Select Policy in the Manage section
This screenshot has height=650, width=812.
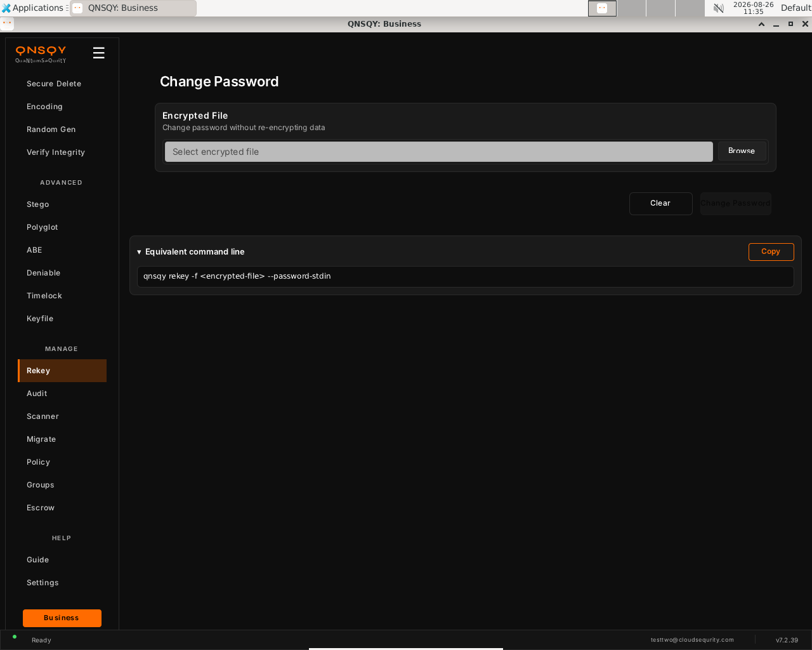(x=62, y=462)
